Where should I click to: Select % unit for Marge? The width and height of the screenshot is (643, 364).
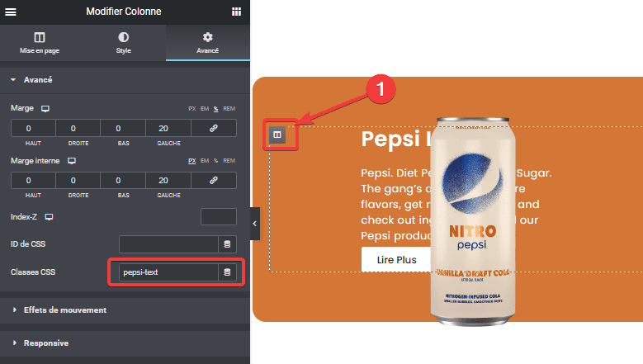(215, 109)
